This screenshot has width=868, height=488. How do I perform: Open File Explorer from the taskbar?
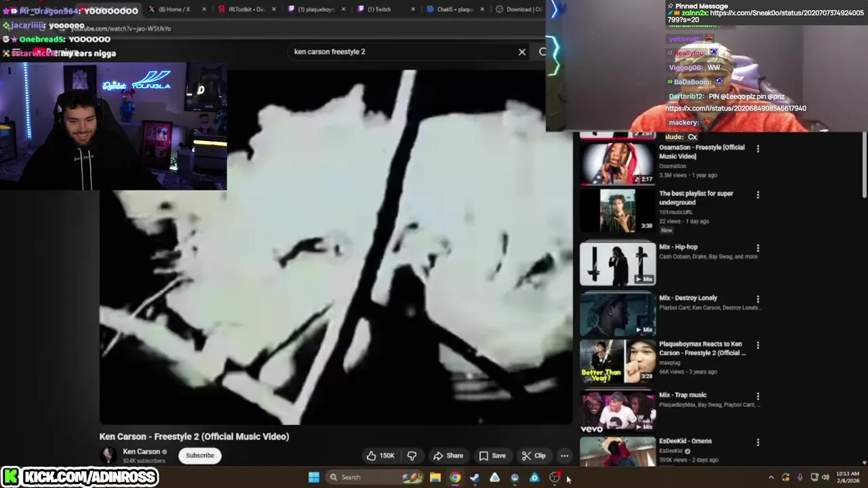435,477
